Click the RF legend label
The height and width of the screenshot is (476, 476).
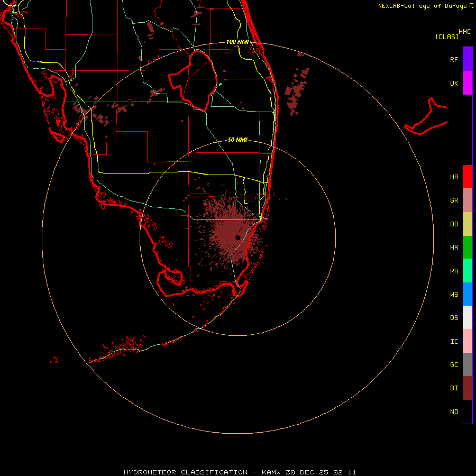[x=454, y=59]
